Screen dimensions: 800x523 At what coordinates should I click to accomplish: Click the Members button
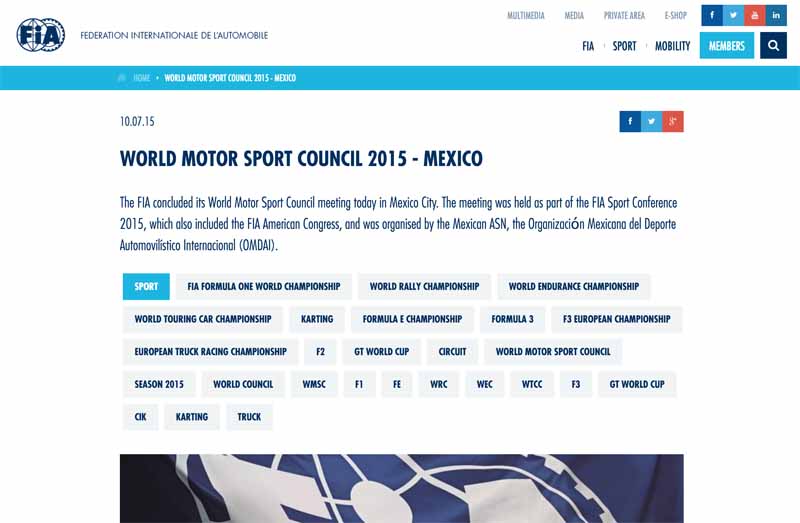pos(727,45)
